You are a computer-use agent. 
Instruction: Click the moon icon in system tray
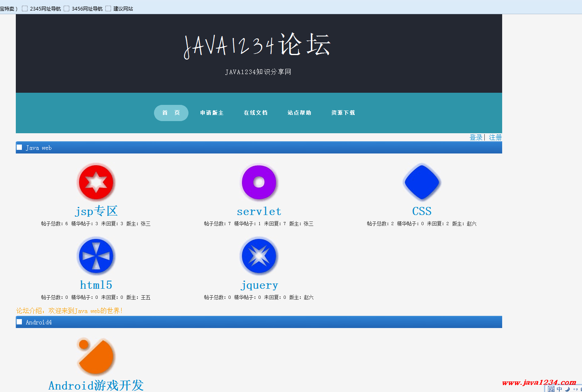pos(567,389)
